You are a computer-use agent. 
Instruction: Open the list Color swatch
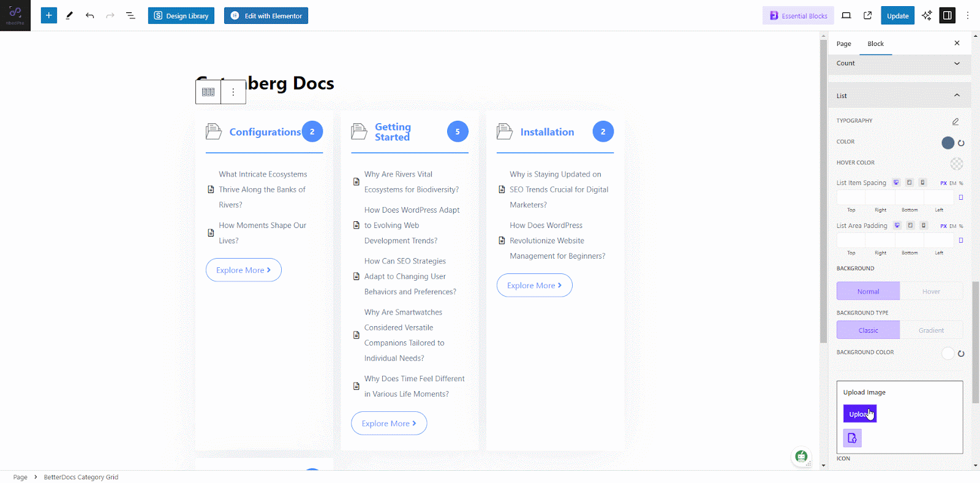948,143
